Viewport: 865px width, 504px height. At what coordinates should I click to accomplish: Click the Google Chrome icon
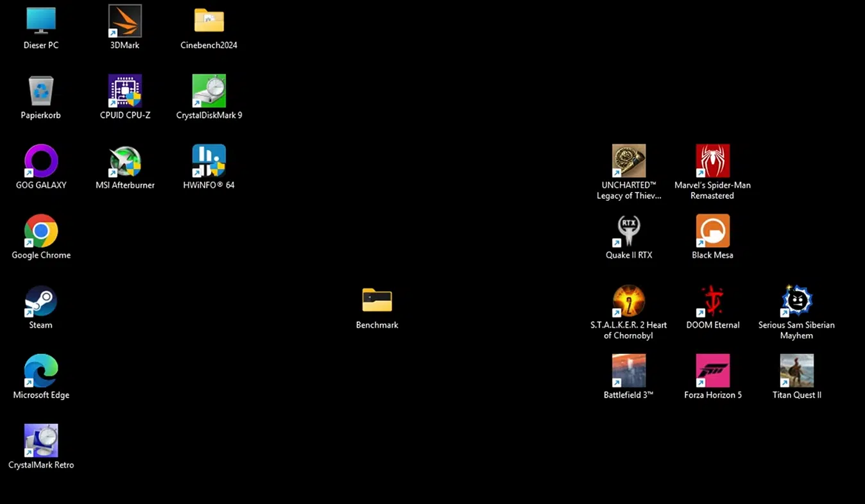pos(41,231)
